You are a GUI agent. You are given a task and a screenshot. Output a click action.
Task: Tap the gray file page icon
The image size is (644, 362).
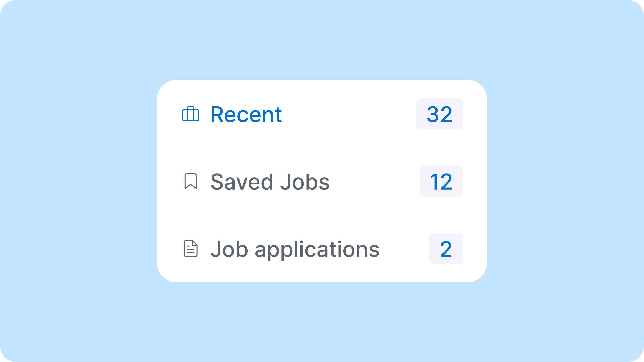[191, 249]
